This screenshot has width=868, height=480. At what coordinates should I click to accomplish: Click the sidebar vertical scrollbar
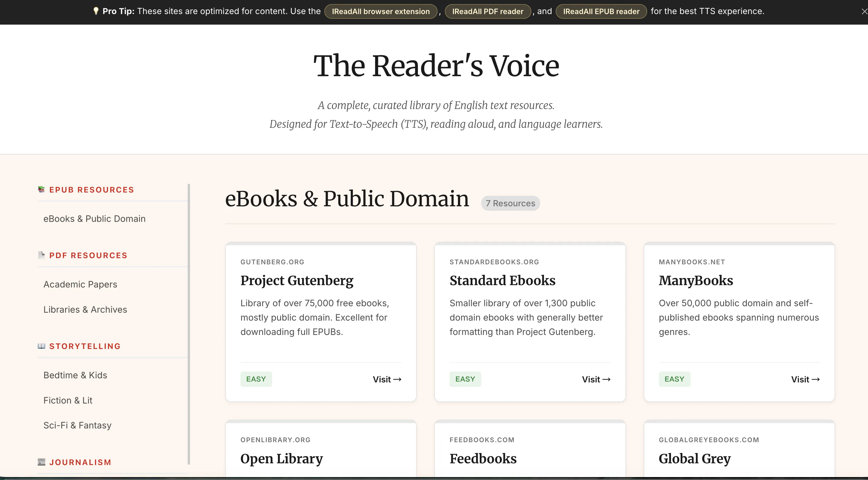[x=189, y=324]
